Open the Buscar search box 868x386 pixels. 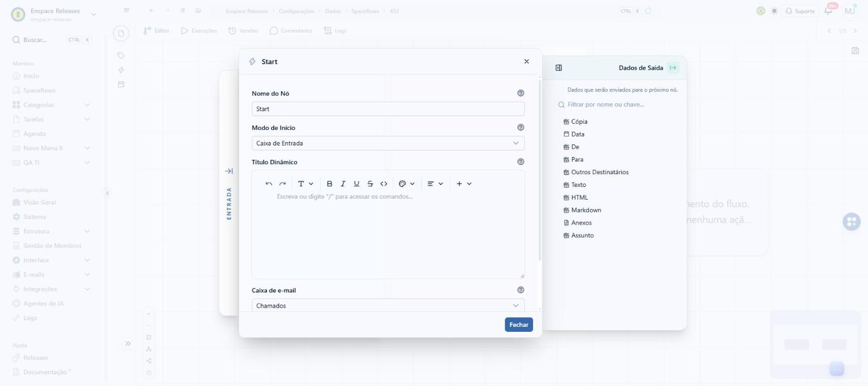pos(52,40)
